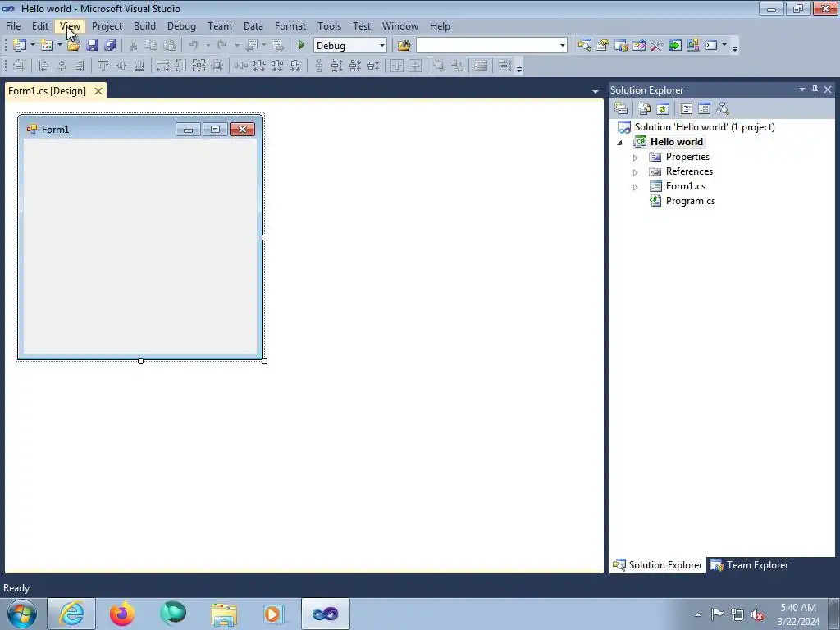Close the Form1.cs [Design] tab
Image resolution: width=840 pixels, height=630 pixels.
[98, 91]
